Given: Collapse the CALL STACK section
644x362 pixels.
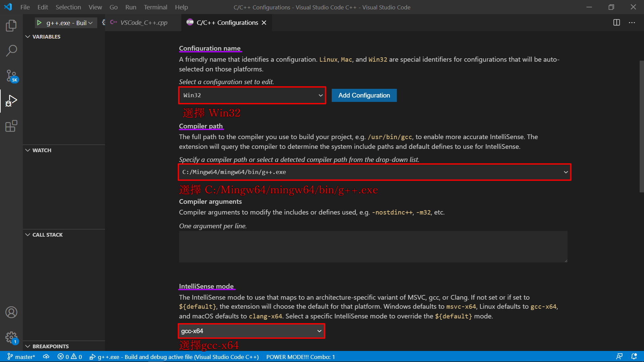Looking at the screenshot, I should 28,235.
